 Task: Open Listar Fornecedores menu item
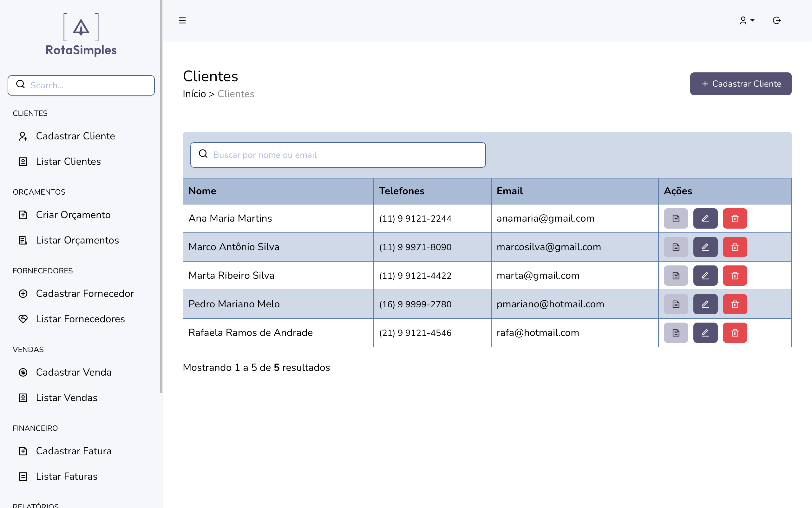(72, 319)
